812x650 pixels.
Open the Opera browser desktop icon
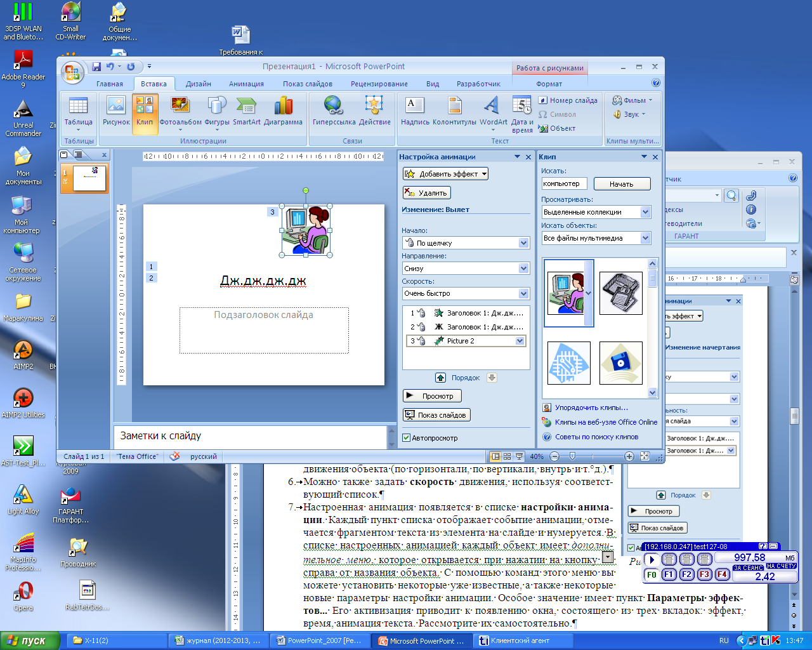coord(23,596)
